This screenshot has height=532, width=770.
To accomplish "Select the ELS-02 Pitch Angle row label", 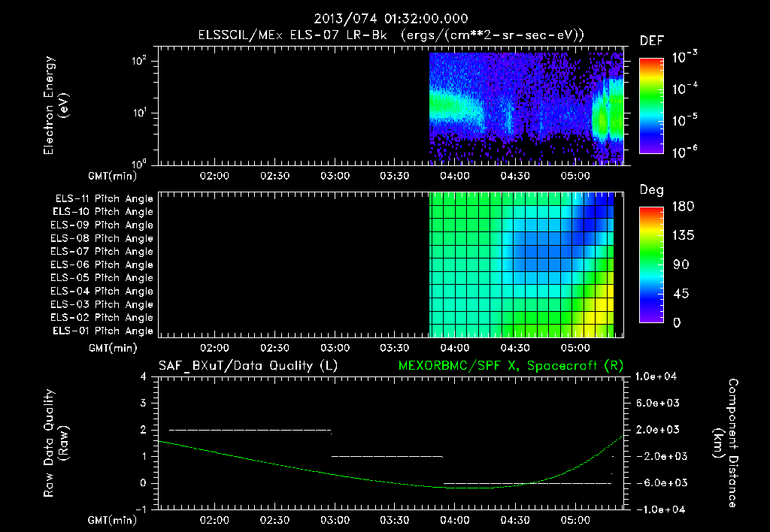I will pyautogui.click(x=102, y=318).
